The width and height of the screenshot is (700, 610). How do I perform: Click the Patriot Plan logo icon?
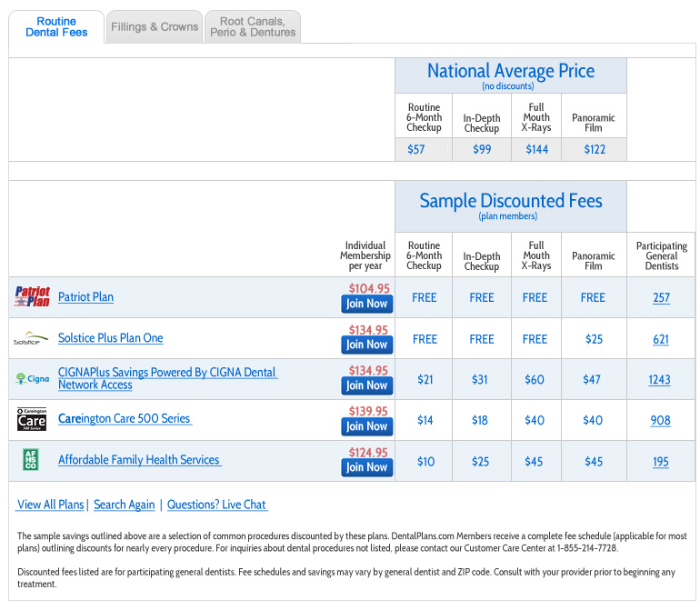click(32, 297)
